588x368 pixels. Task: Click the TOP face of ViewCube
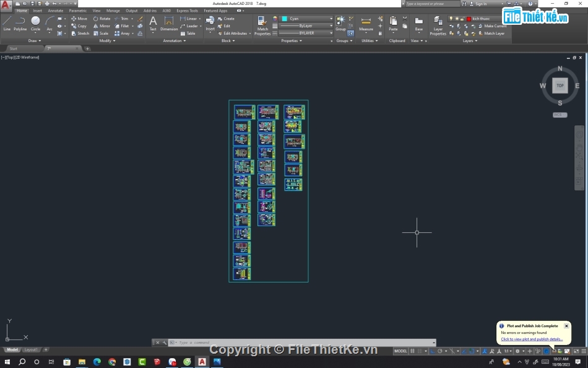560,85
